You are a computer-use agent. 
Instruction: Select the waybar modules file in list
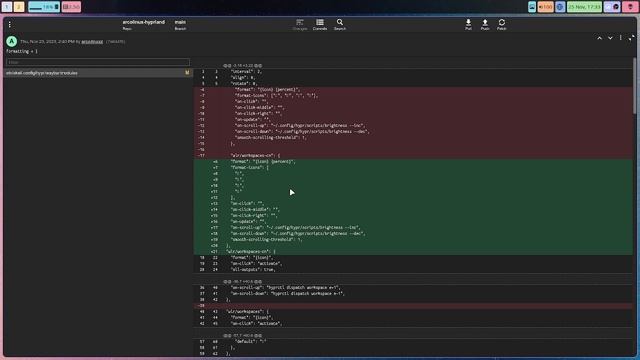(98, 73)
